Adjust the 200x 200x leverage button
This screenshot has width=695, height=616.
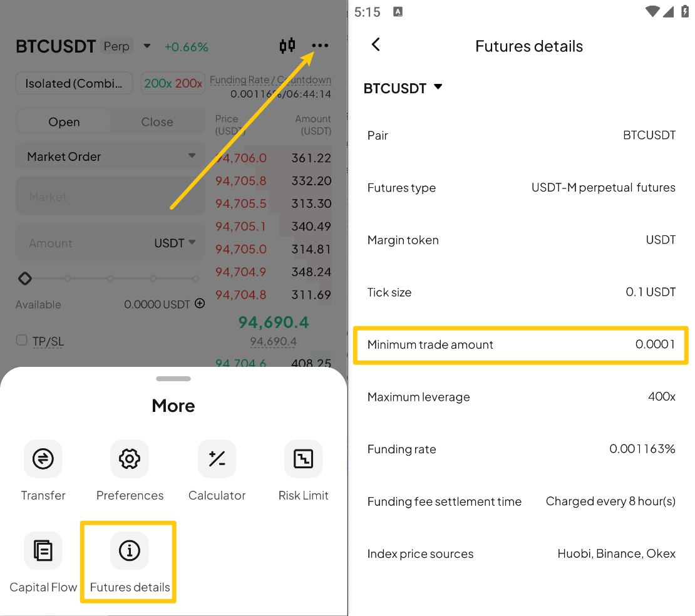pos(173,83)
